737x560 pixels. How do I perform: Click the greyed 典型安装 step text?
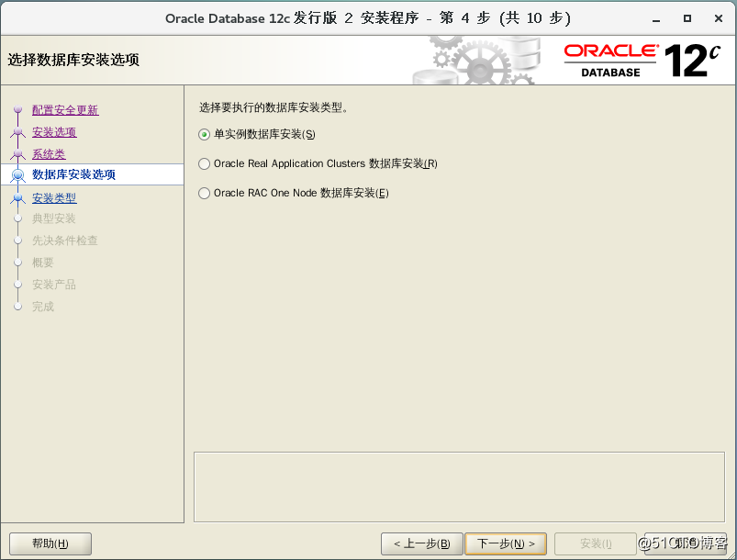pyautogui.click(x=54, y=218)
